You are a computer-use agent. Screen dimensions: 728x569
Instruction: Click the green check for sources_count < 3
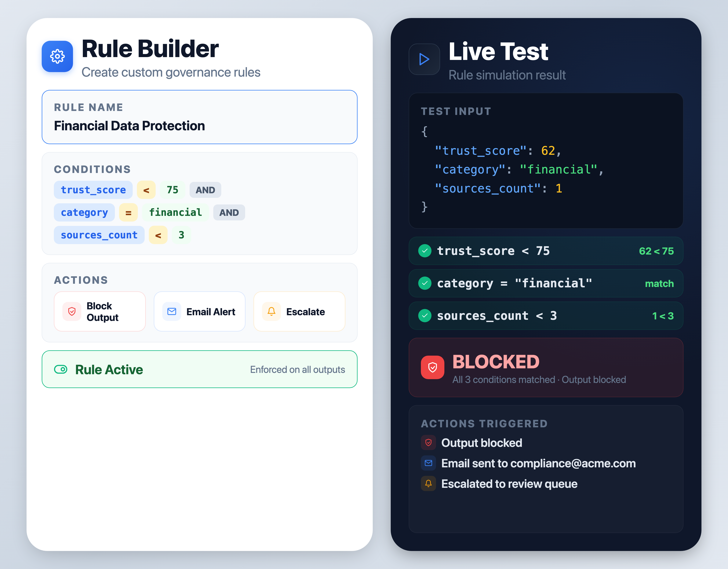coord(425,316)
